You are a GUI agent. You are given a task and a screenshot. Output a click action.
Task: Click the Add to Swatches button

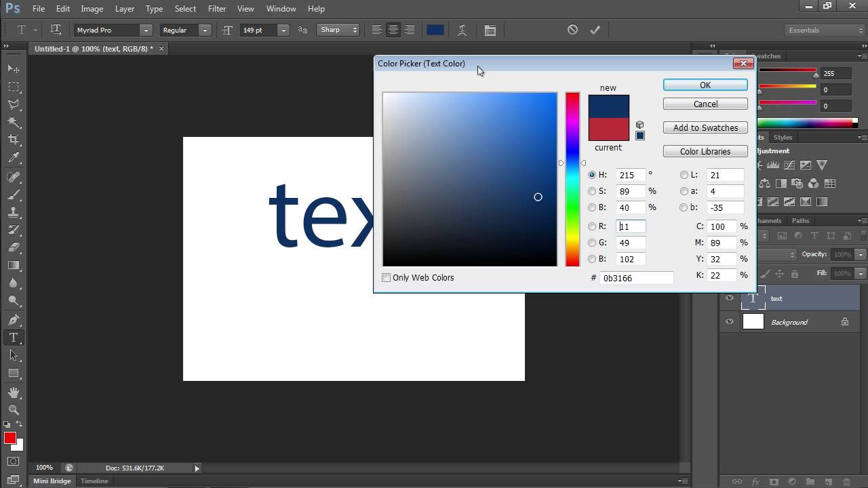coord(705,127)
